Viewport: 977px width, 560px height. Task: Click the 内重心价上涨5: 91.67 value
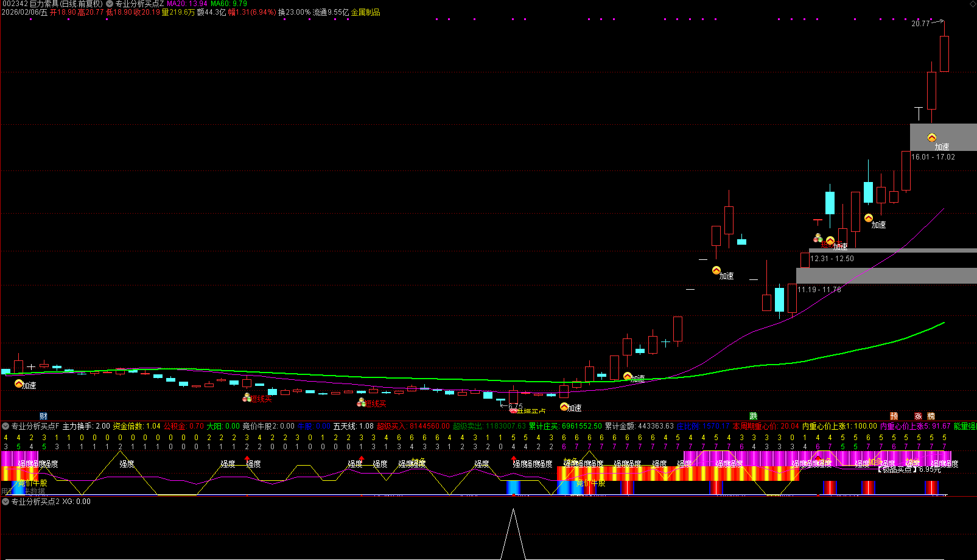pos(916,426)
